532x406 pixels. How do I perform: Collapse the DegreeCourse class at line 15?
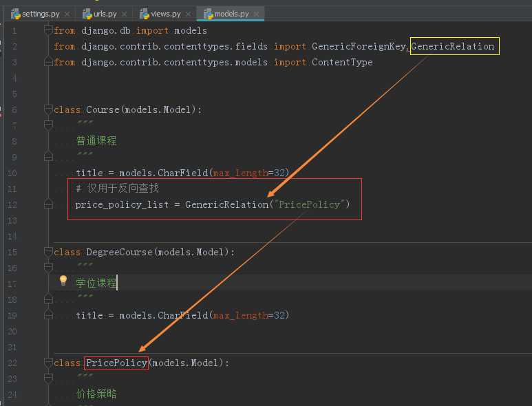tap(48, 252)
